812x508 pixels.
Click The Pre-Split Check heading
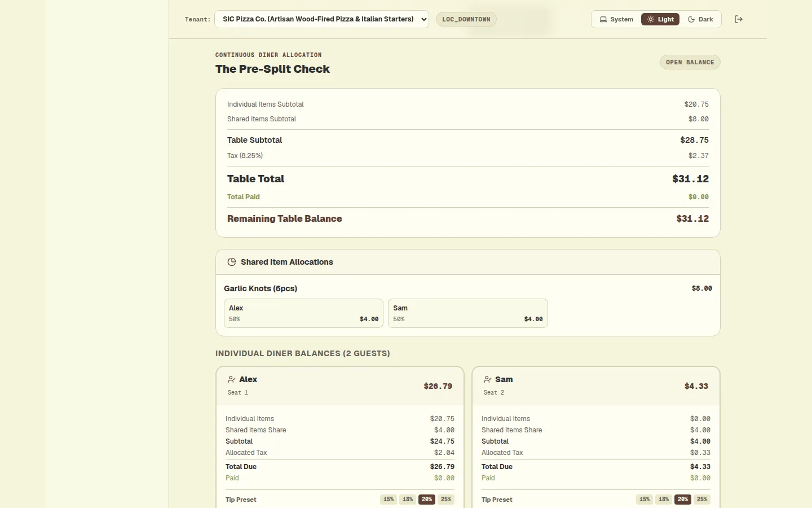pyautogui.click(x=272, y=69)
